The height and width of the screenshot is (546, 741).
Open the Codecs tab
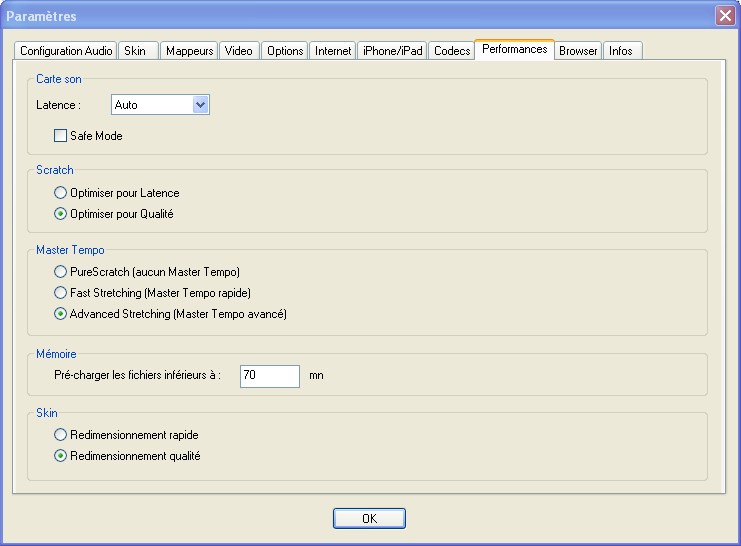point(452,51)
